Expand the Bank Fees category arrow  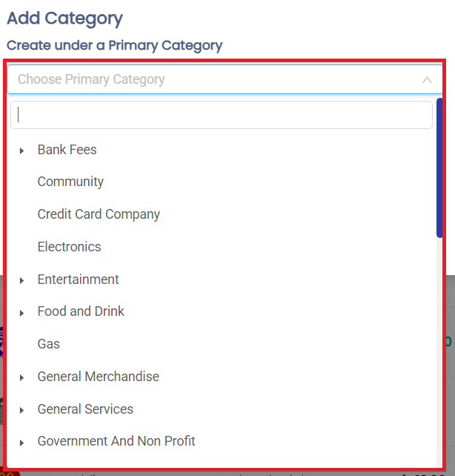pos(22,151)
